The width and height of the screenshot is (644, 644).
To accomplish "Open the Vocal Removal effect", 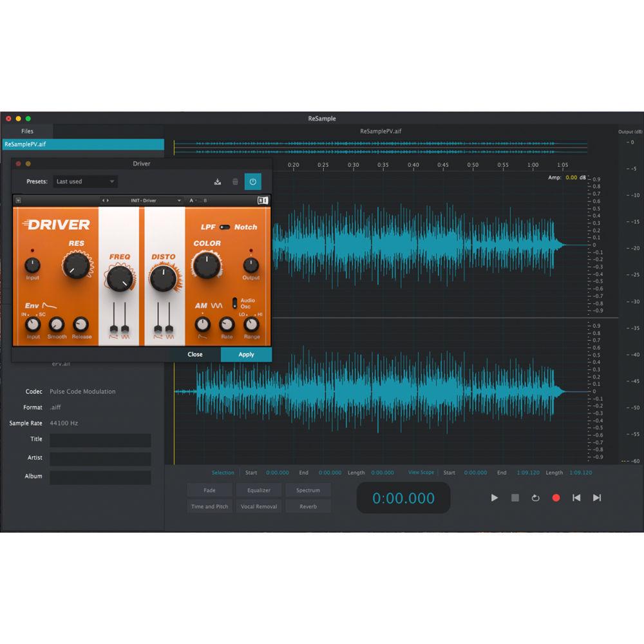I will [x=258, y=506].
